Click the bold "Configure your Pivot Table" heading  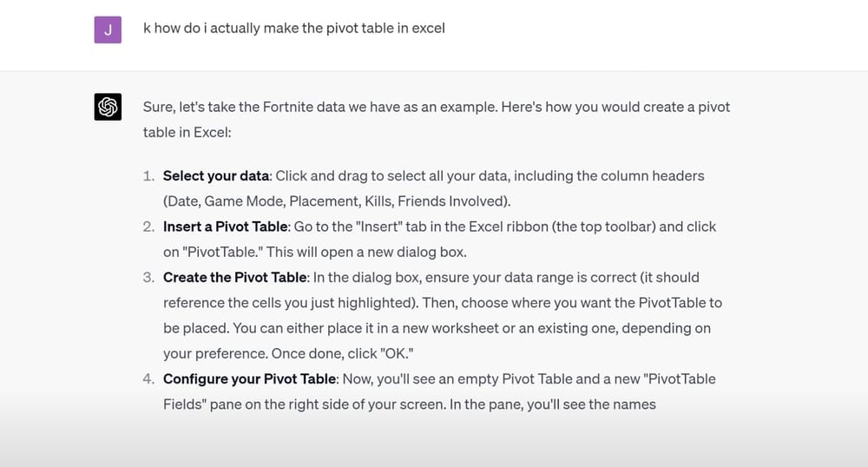(x=249, y=378)
